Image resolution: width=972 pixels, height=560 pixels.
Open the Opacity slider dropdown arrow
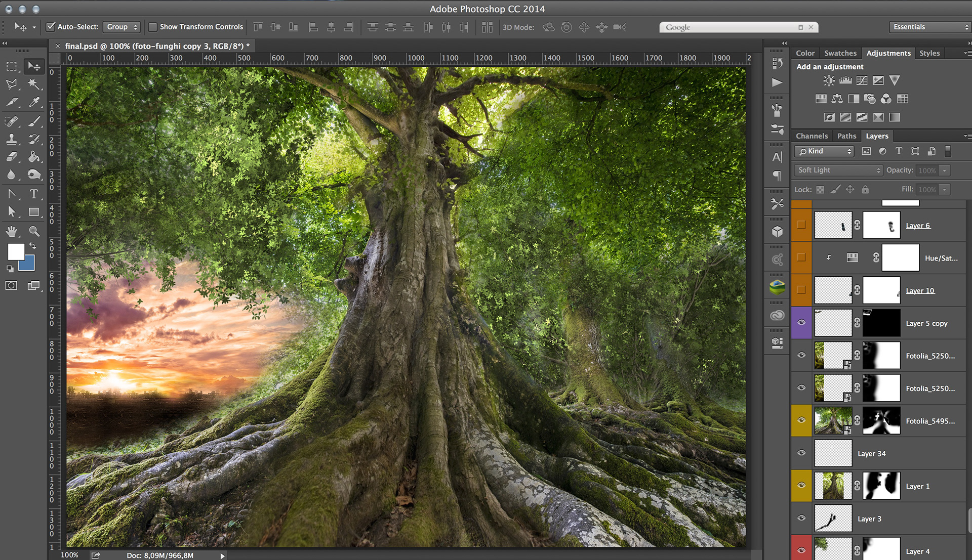click(x=944, y=170)
